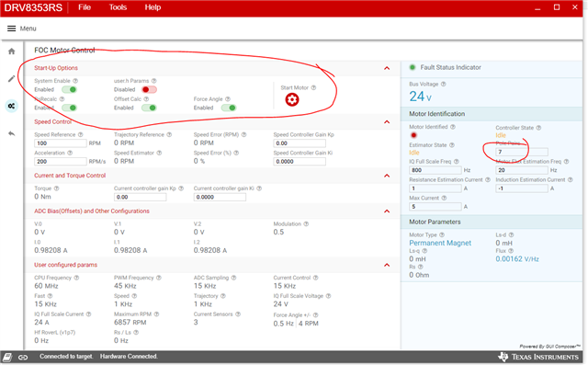
Task: Open the Tools menu
Action: pyautogui.click(x=118, y=7)
